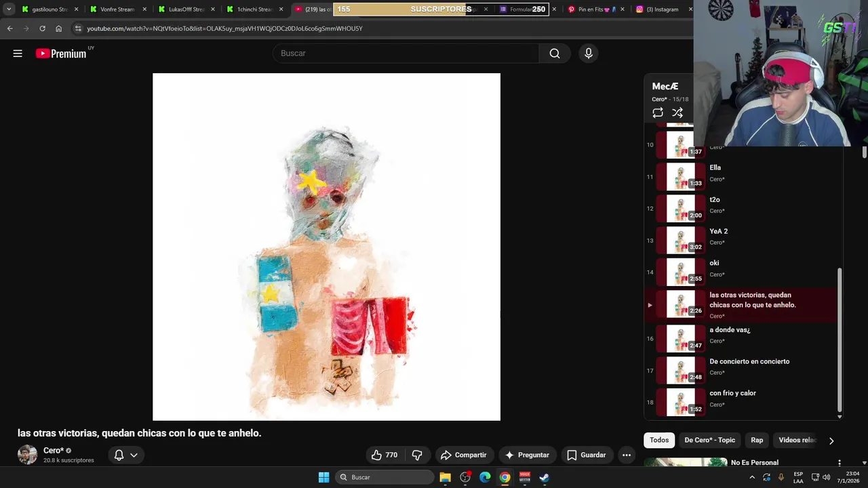Viewport: 868px width, 488px height.
Task: Click Windows taskbar Buscar search box
Action: click(x=384, y=477)
